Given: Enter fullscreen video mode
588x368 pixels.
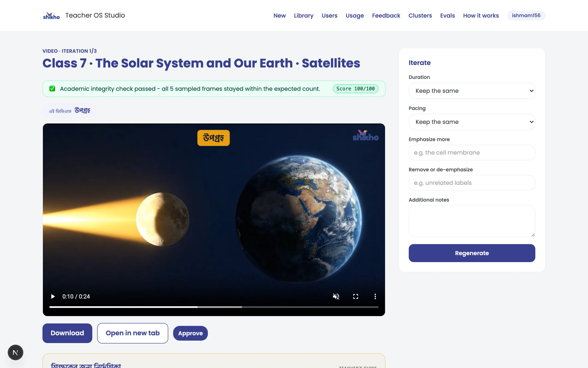Looking at the screenshot, I should 356,296.
